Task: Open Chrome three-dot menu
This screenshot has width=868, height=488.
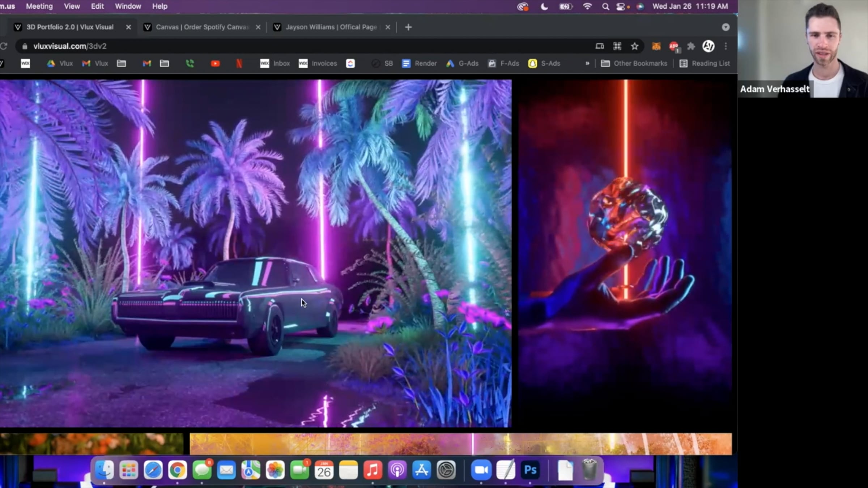Action: pyautogui.click(x=726, y=46)
